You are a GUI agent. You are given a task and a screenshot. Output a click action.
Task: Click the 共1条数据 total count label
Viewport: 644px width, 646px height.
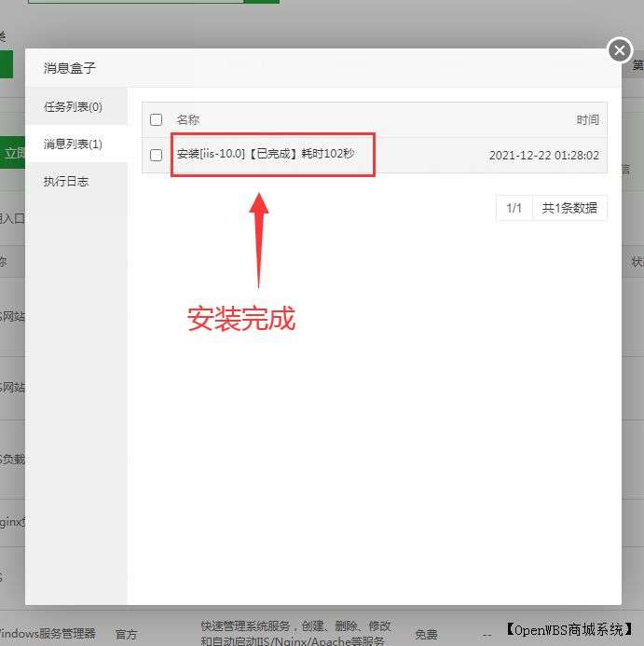pyautogui.click(x=569, y=209)
